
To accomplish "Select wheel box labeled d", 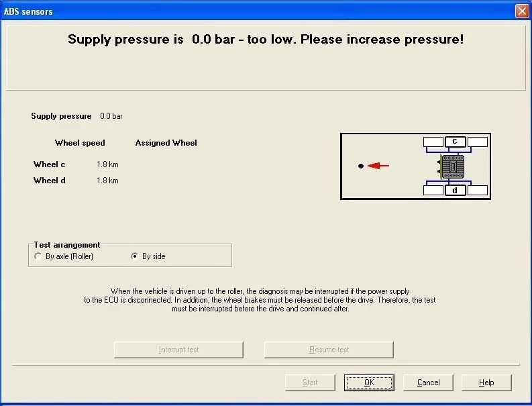I will click(x=455, y=190).
